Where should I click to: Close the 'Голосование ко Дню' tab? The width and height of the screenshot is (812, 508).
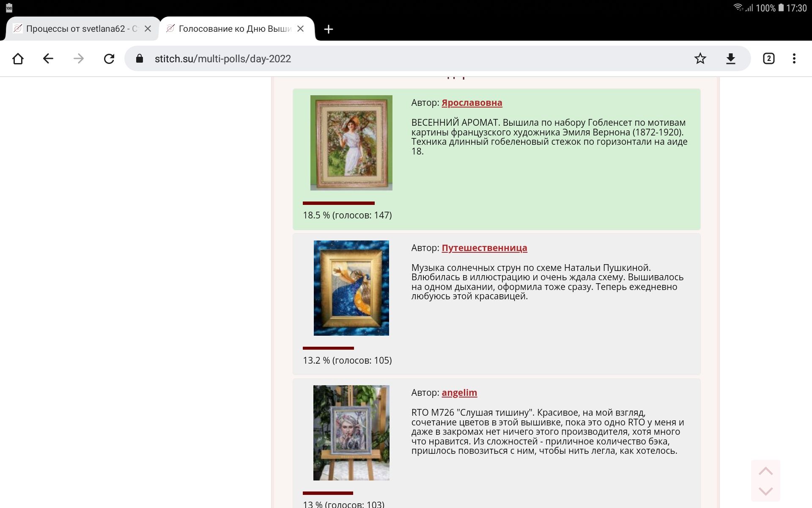point(300,29)
